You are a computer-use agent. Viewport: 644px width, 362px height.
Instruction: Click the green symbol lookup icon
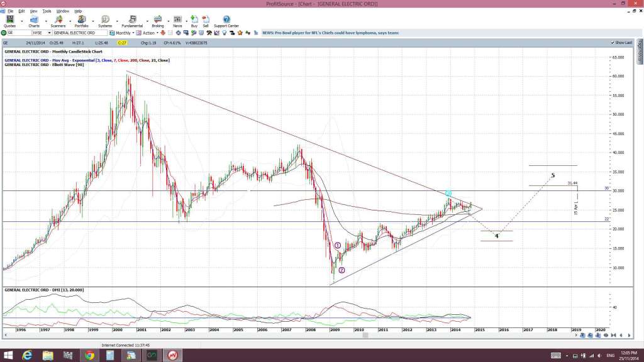4,33
